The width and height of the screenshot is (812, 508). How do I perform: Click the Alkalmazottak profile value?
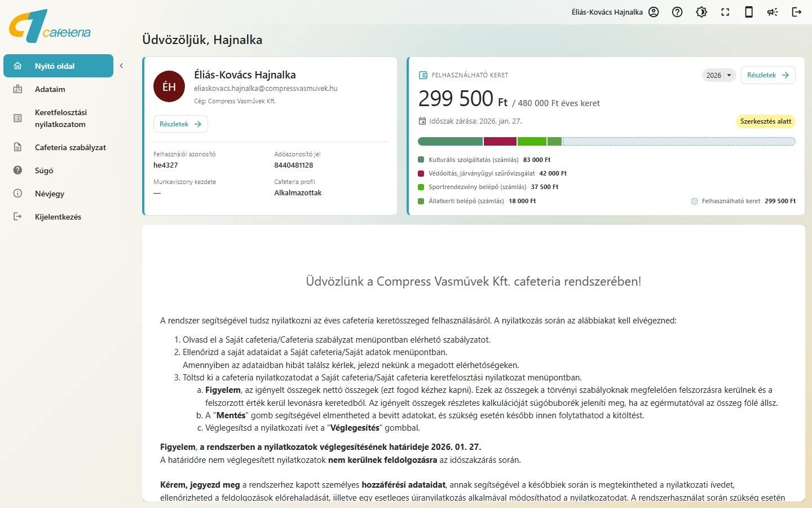[298, 193]
